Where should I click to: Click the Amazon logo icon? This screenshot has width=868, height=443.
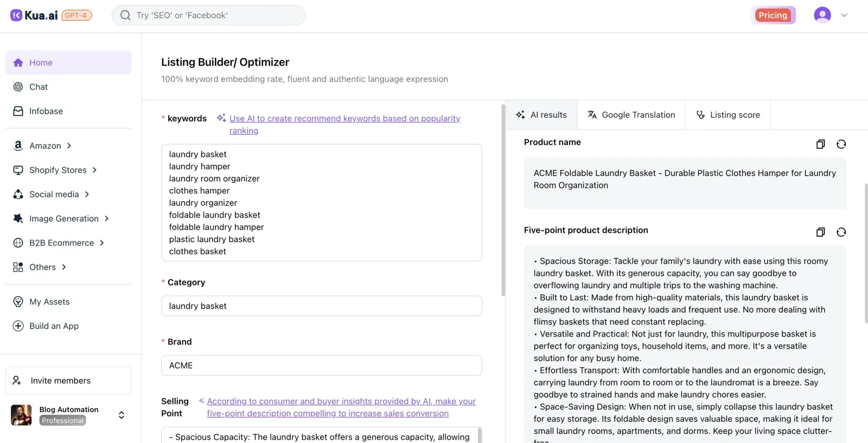coord(18,145)
